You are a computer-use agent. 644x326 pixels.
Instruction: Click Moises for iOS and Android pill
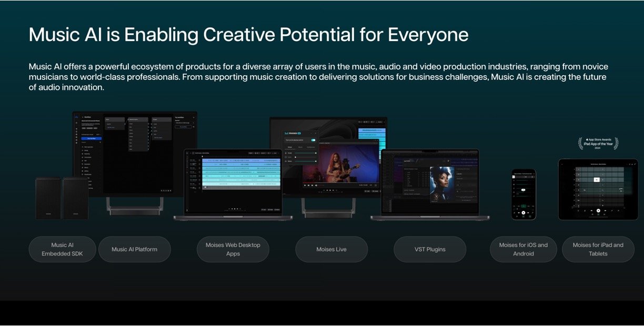pos(523,249)
